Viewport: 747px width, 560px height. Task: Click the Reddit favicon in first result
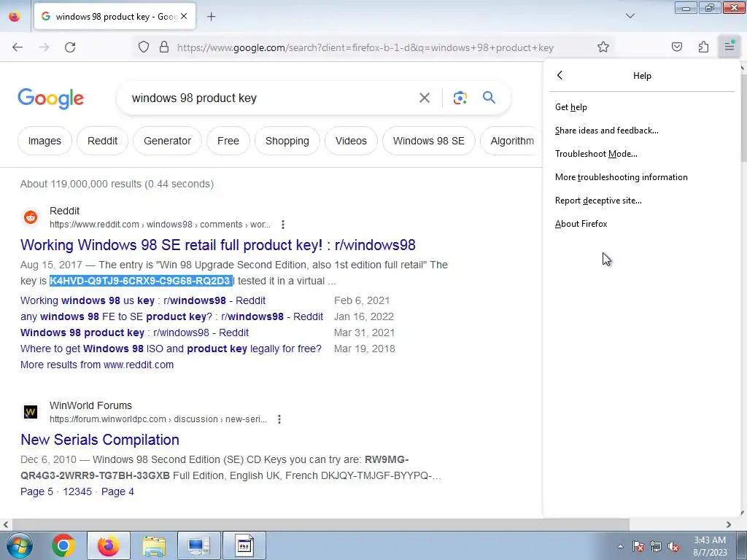pyautogui.click(x=31, y=217)
